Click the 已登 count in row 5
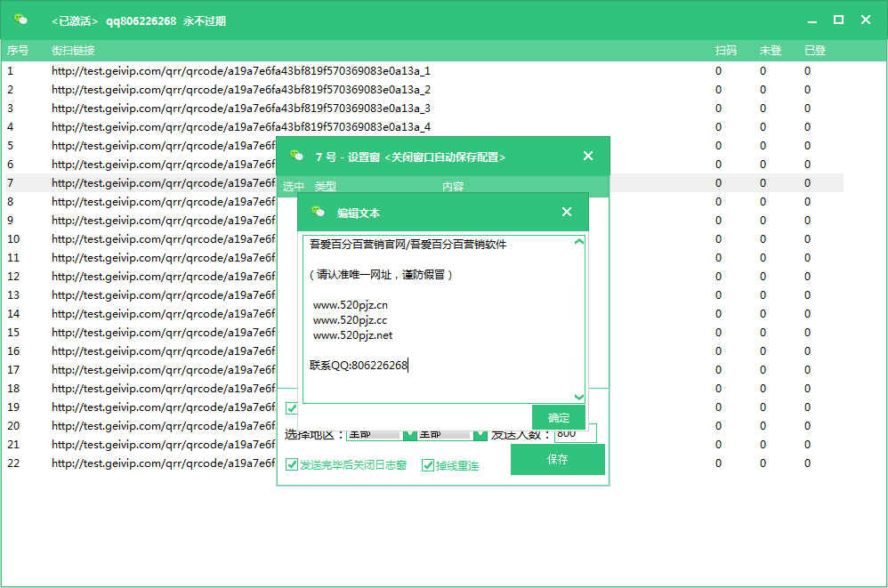 (x=807, y=146)
